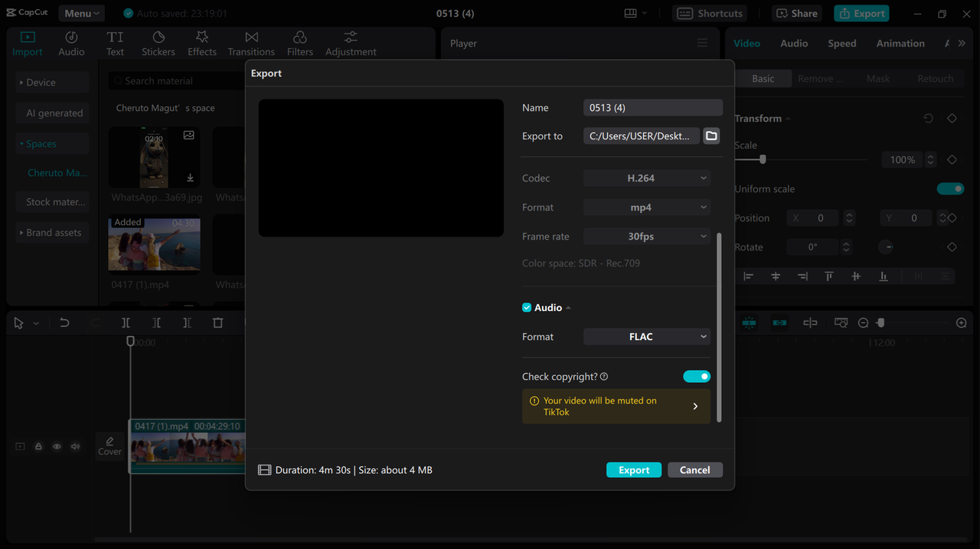
Task: Select the split clip tool in timeline toolbar
Action: 126,323
